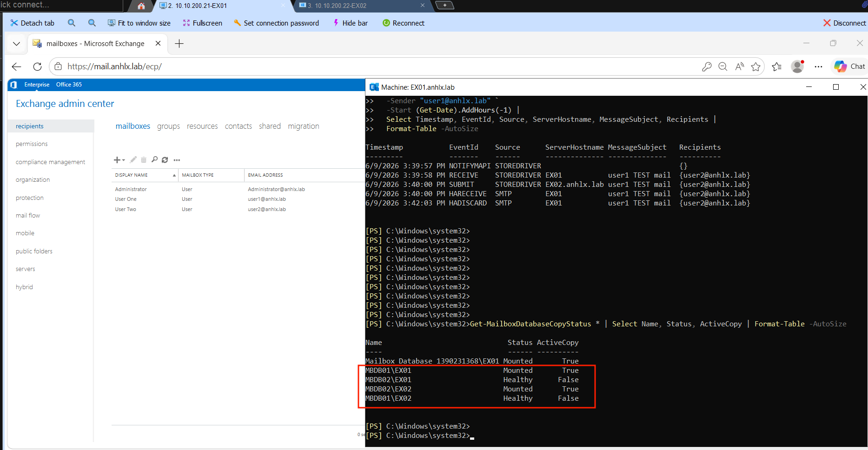Select the groups tab

pyautogui.click(x=168, y=126)
